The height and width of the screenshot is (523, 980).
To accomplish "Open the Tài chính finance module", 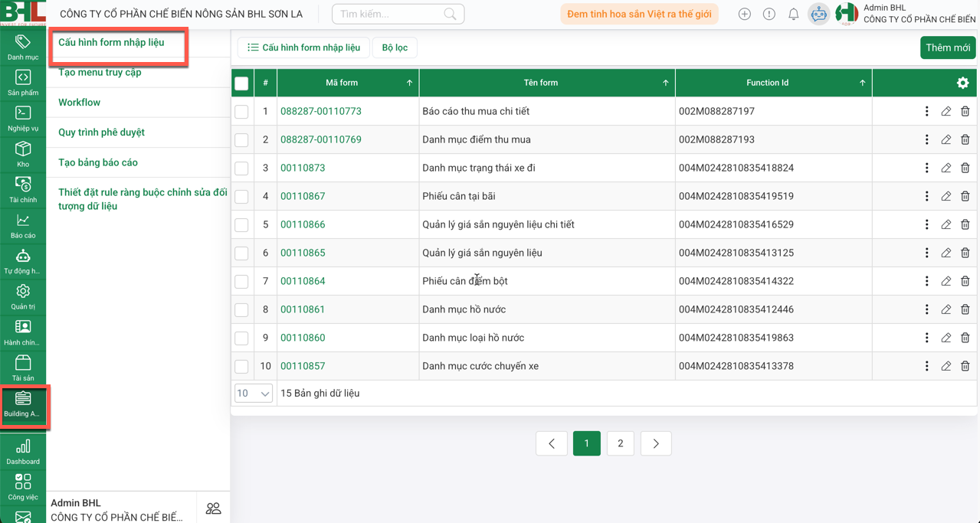I will point(23,190).
